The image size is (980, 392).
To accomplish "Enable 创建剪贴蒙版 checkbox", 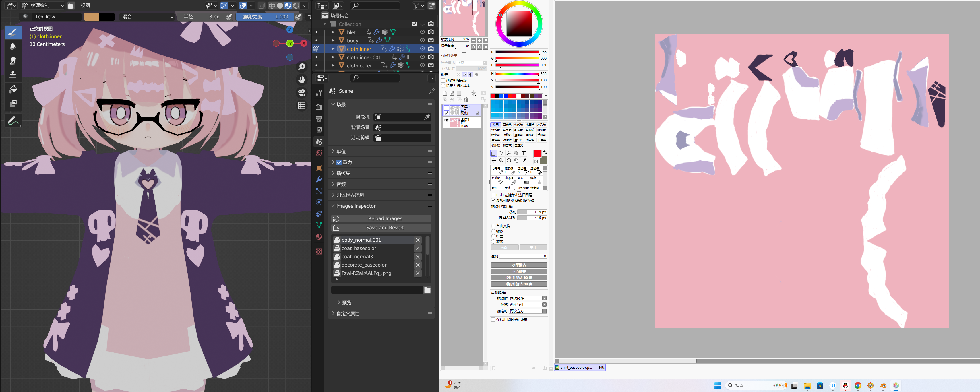I will click(443, 81).
